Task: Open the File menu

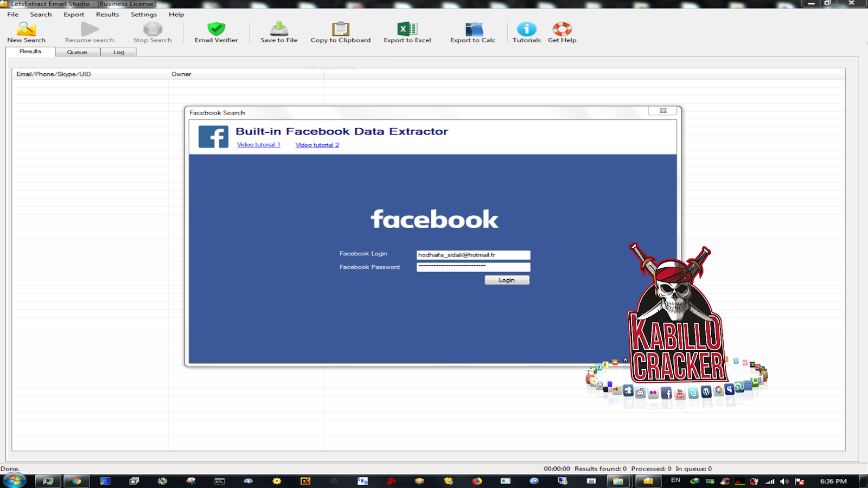Action: coord(13,15)
